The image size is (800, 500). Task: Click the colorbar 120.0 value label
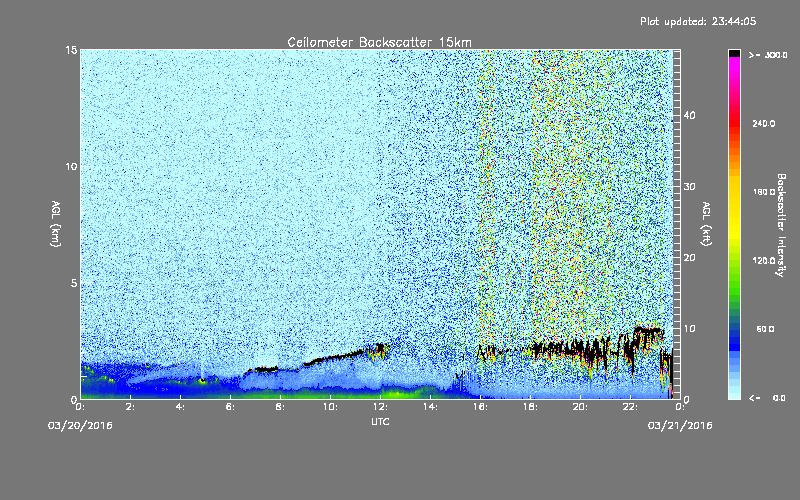(764, 261)
